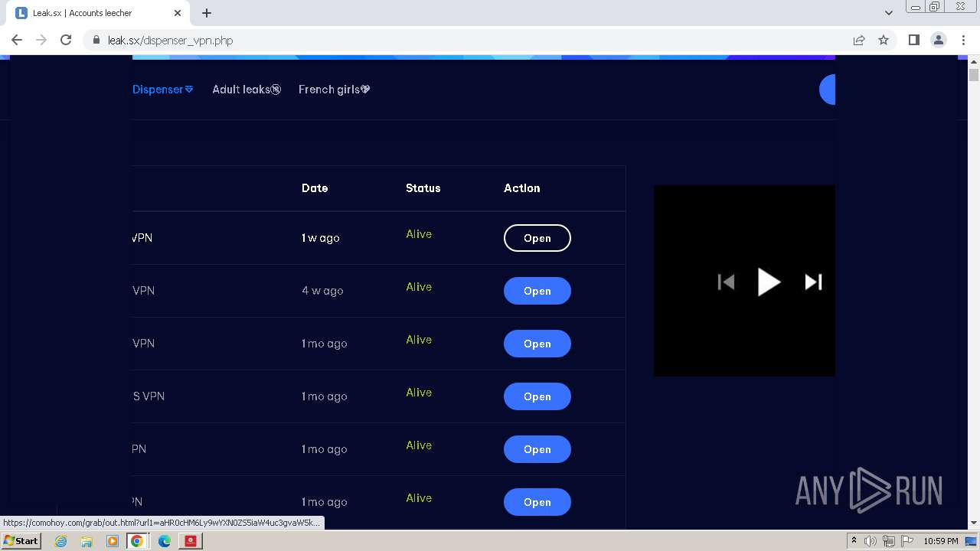
Task: Click the Status column header
Action: tap(423, 188)
